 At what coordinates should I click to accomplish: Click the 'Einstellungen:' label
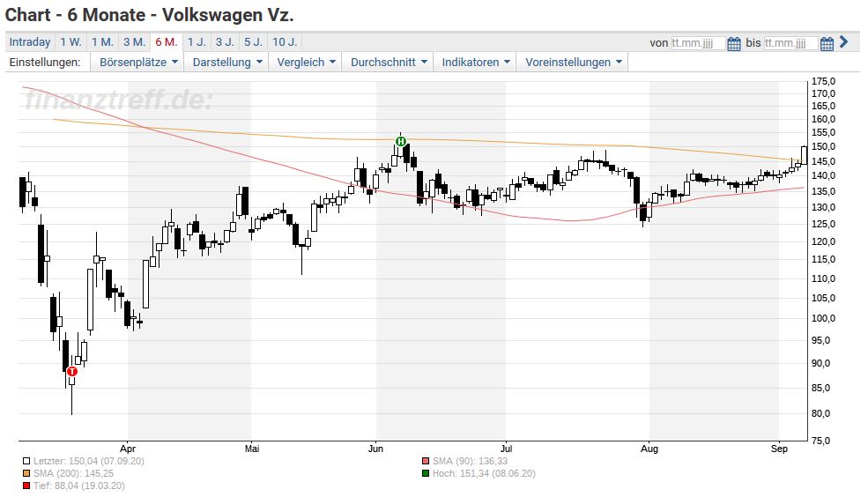pos(45,62)
